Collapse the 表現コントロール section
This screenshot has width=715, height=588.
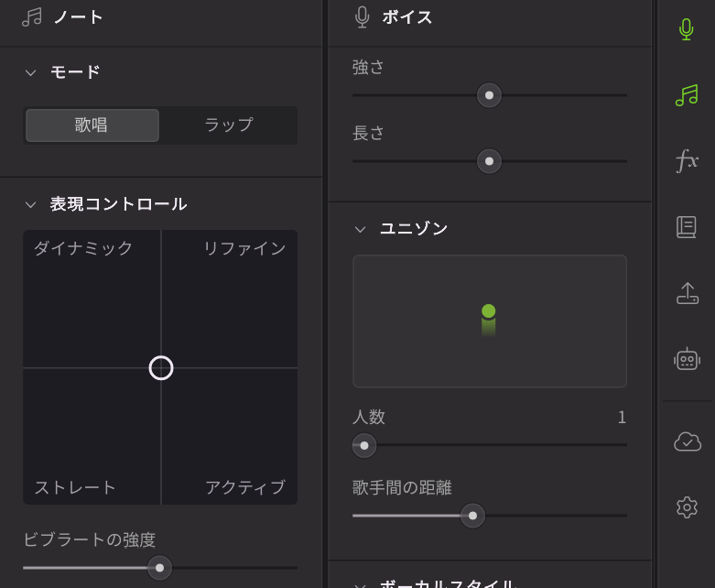(x=30, y=204)
